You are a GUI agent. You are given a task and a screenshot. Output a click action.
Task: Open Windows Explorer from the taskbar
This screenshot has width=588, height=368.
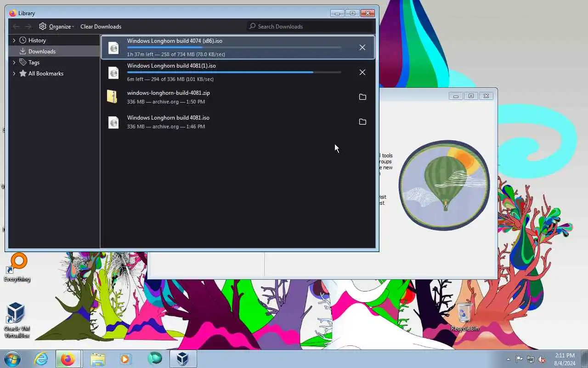(97, 359)
